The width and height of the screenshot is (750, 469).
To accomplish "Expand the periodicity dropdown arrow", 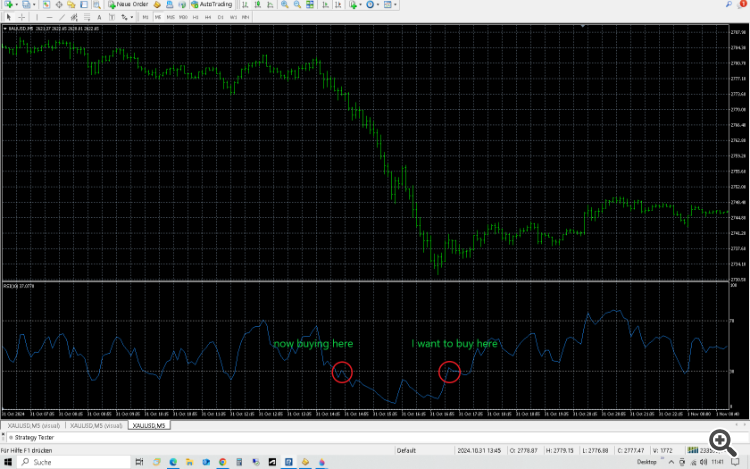I will click(377, 5).
